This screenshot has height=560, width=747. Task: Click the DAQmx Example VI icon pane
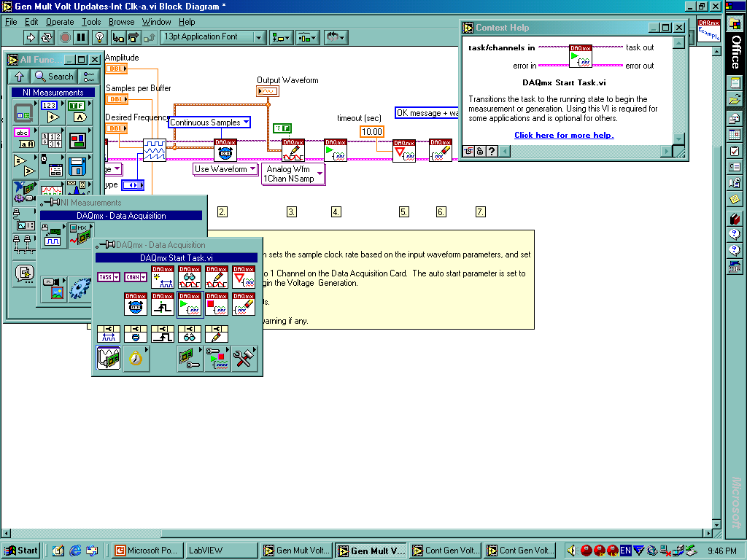click(709, 31)
